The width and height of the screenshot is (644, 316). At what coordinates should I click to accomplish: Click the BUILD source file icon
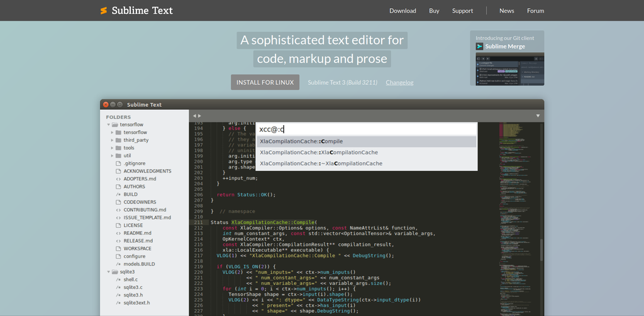(118, 194)
